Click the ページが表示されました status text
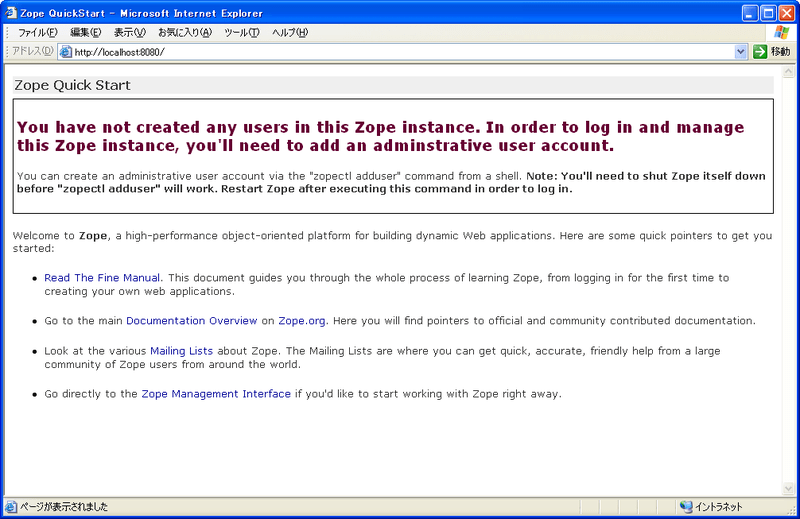 point(64,507)
